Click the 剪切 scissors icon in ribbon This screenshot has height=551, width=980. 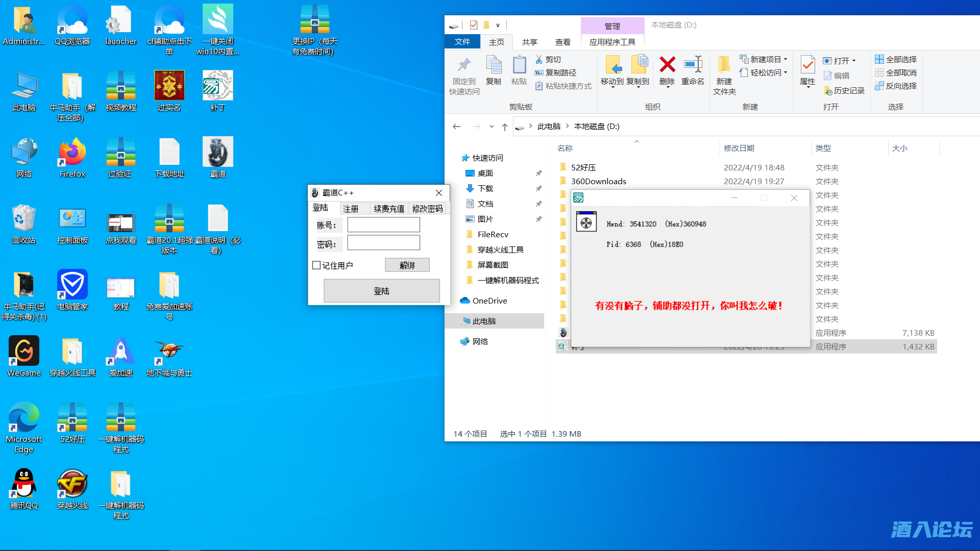coord(538,60)
